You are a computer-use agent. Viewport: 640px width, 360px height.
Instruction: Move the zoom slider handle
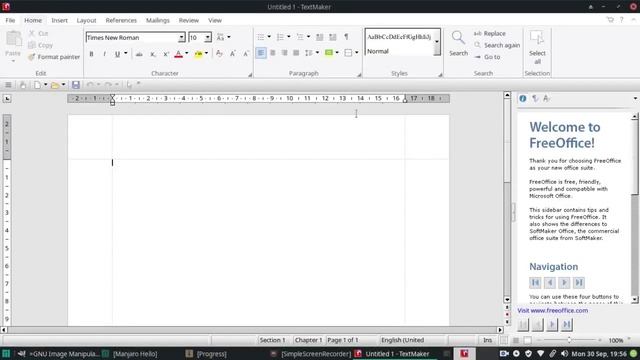[x=569, y=340]
